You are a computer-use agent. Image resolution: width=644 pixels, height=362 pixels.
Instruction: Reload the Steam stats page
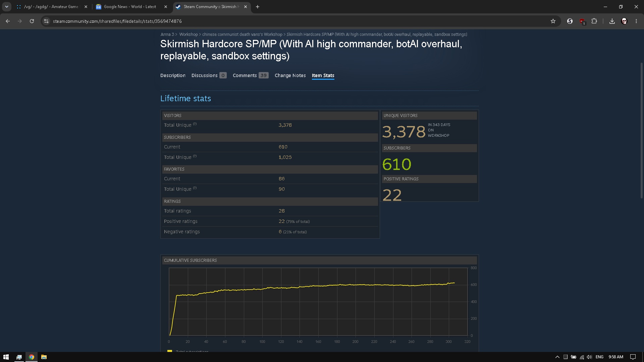(x=32, y=21)
